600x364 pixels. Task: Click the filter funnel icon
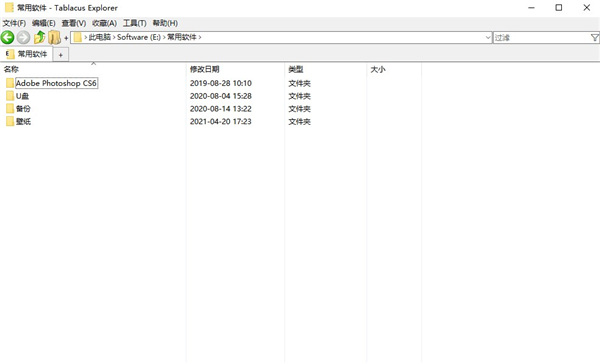595,38
